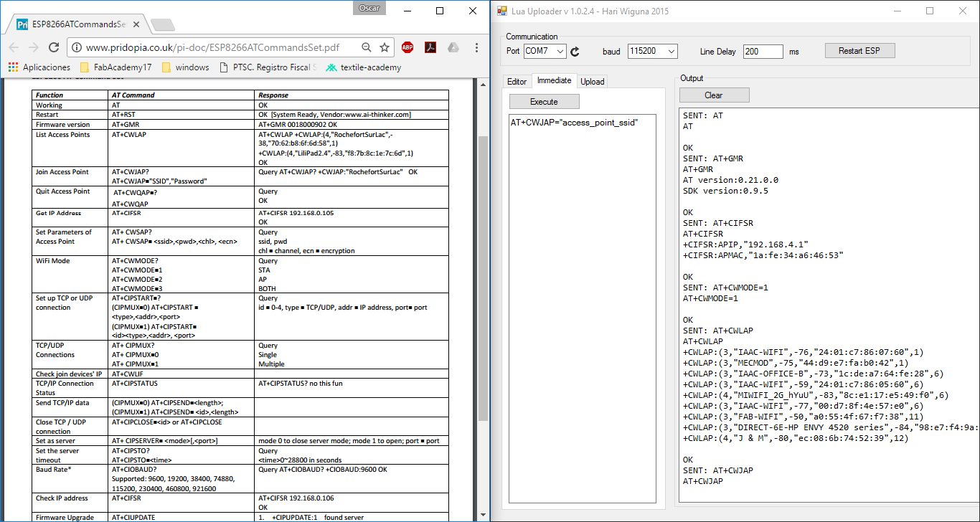Image resolution: width=980 pixels, height=522 pixels.
Task: Open a new Chrome tab
Action: coord(163,25)
